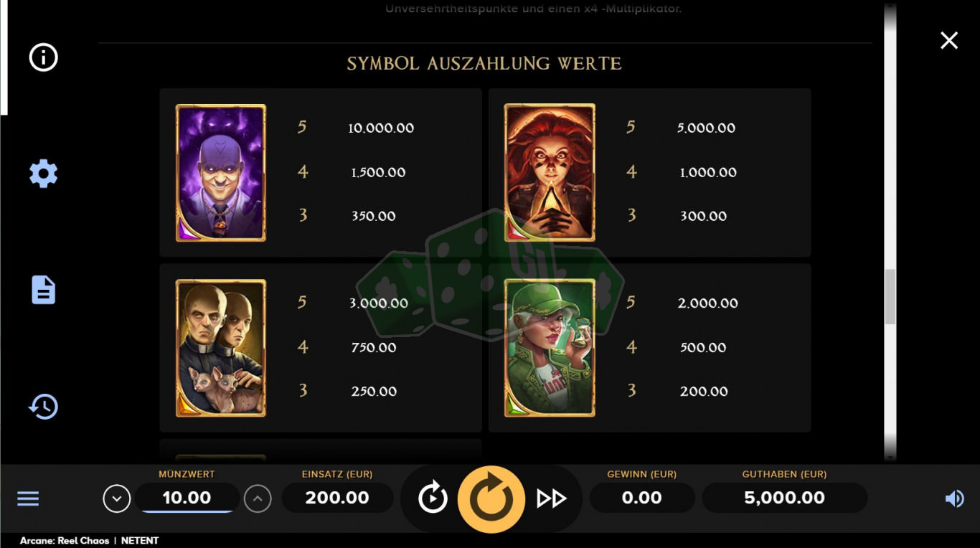The width and height of the screenshot is (980, 548).
Task: Open the game rules document icon
Action: click(x=43, y=290)
